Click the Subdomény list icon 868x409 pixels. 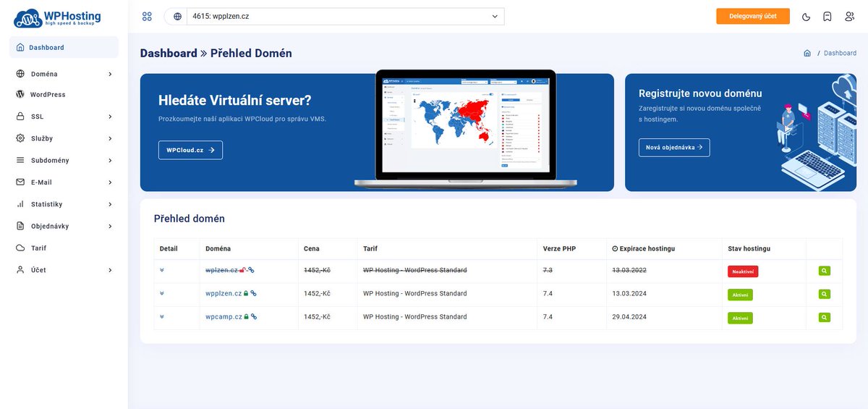[20, 160]
